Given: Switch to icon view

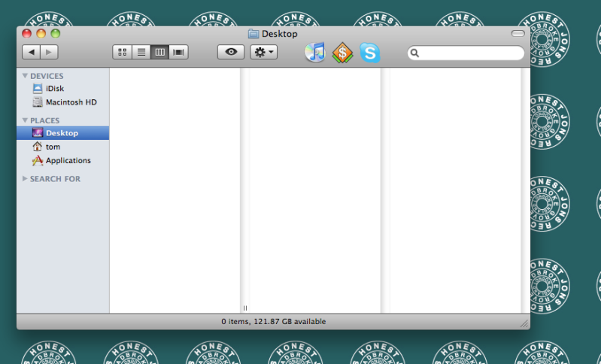Looking at the screenshot, I should click(123, 52).
